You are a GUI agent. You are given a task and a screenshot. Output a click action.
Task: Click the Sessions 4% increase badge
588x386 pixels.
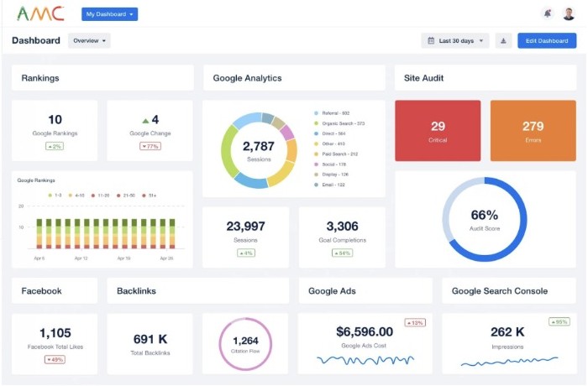[246, 253]
